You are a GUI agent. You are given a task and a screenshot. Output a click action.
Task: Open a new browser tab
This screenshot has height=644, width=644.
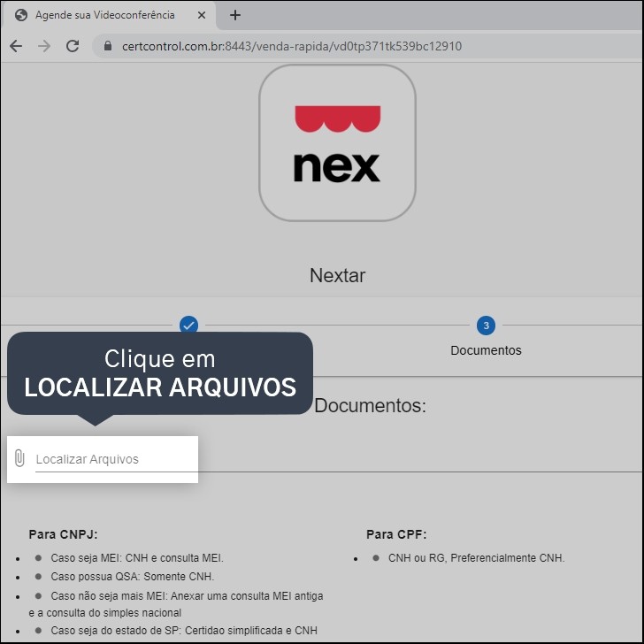[235, 15]
